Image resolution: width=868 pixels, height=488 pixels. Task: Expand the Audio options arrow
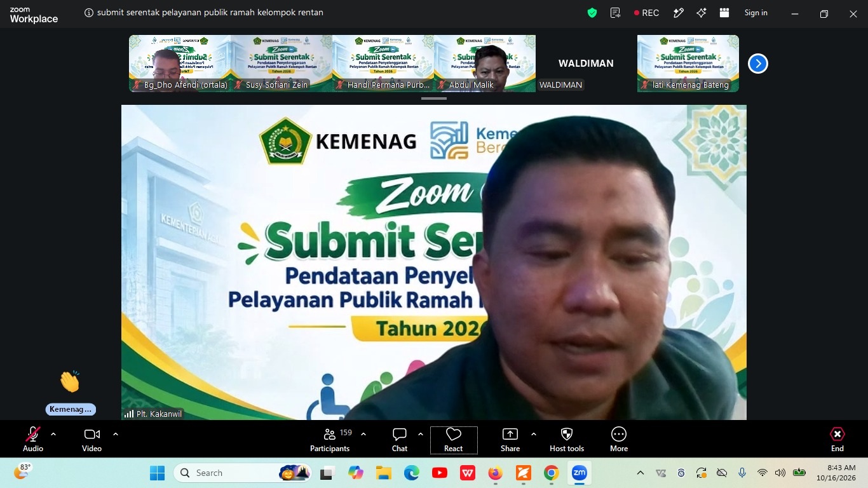(x=53, y=434)
